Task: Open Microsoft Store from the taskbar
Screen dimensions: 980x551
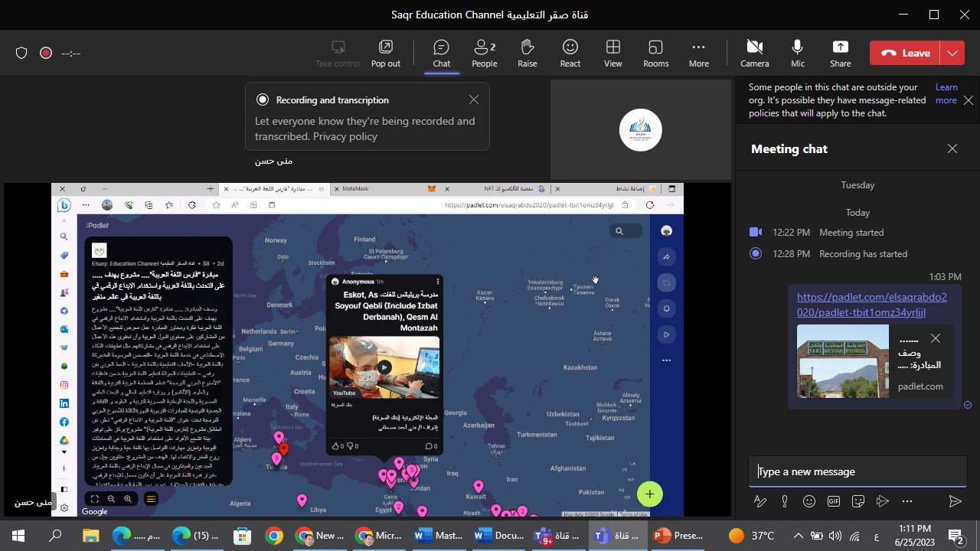Action: pyautogui.click(x=243, y=536)
